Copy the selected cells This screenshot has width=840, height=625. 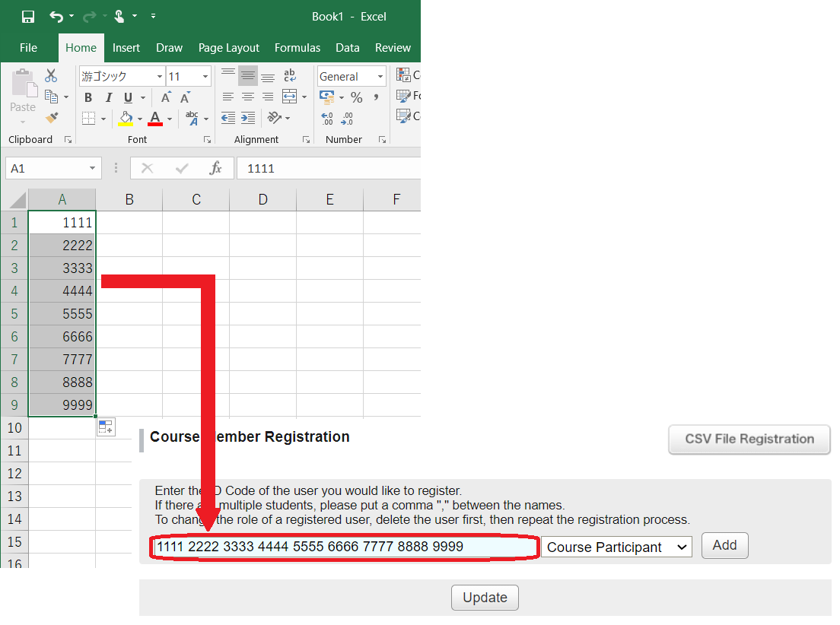(52, 97)
